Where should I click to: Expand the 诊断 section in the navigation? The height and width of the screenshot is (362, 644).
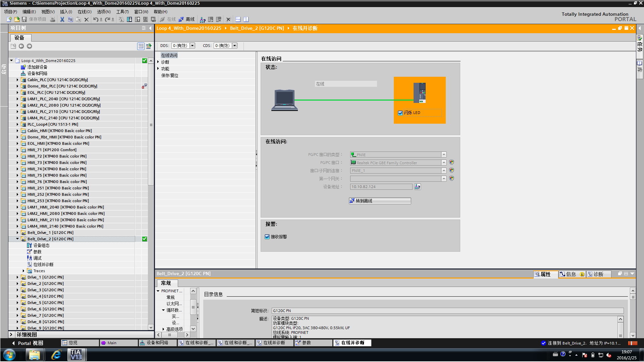click(158, 62)
